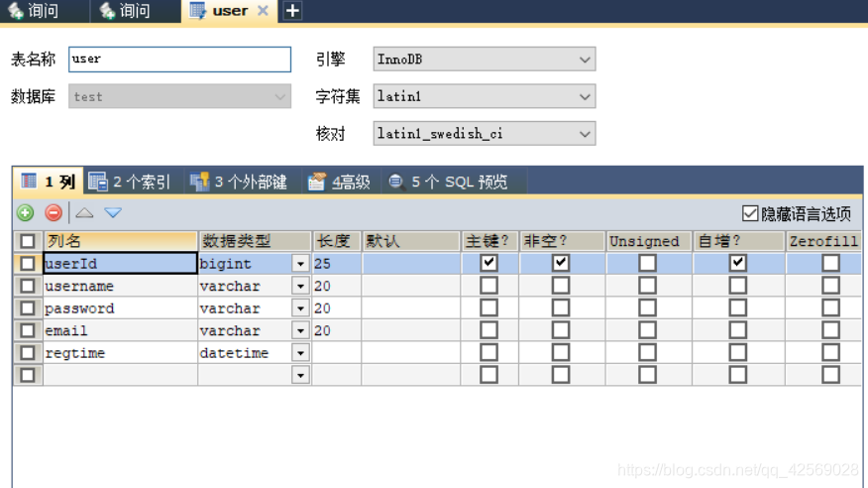Open data type dropdown for email
Screen dimensions: 868x488
300,330
